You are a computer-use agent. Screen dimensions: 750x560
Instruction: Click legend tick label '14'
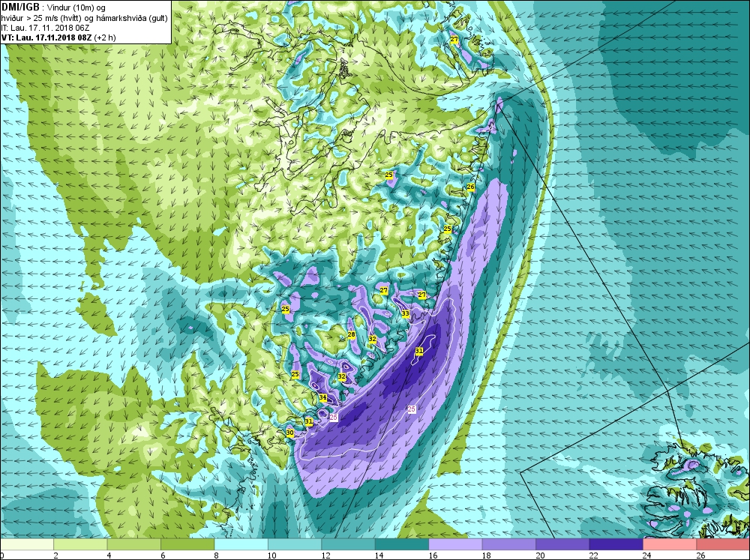(379, 556)
